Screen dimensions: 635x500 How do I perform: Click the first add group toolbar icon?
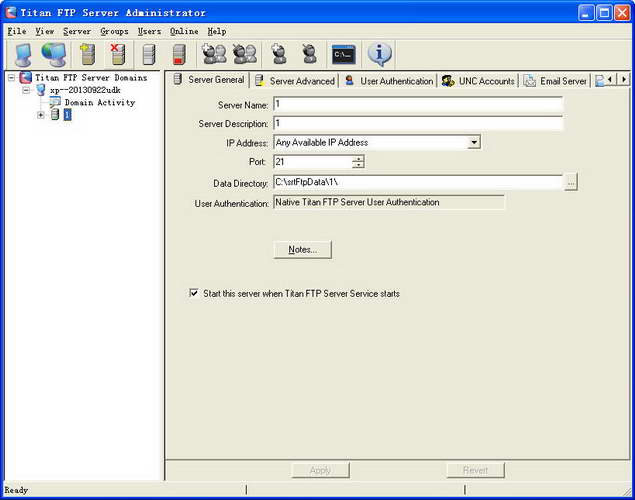click(213, 54)
